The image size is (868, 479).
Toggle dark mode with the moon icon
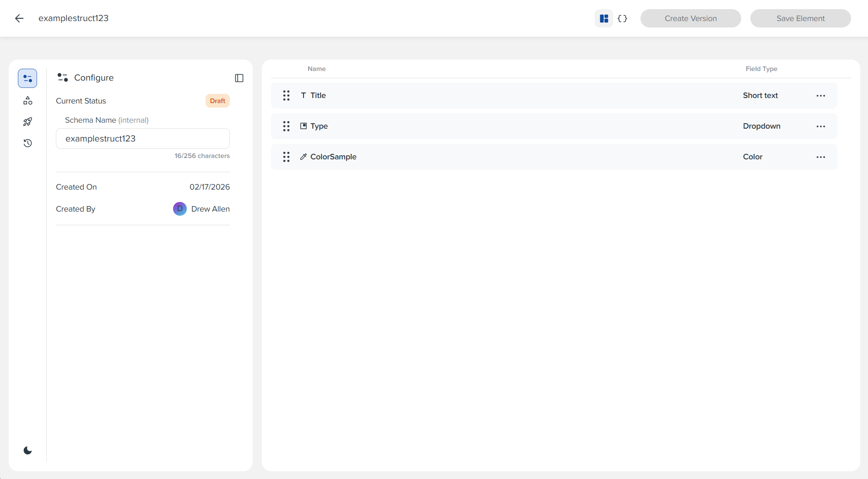pyautogui.click(x=27, y=451)
